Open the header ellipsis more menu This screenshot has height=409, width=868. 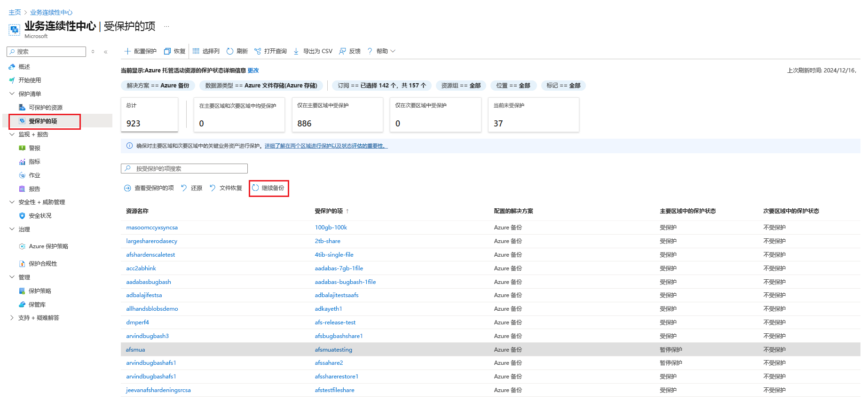tap(166, 26)
